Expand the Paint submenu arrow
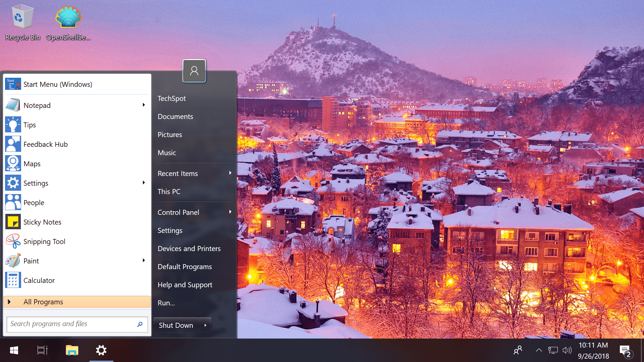This screenshot has width=644, height=362. [x=144, y=260]
